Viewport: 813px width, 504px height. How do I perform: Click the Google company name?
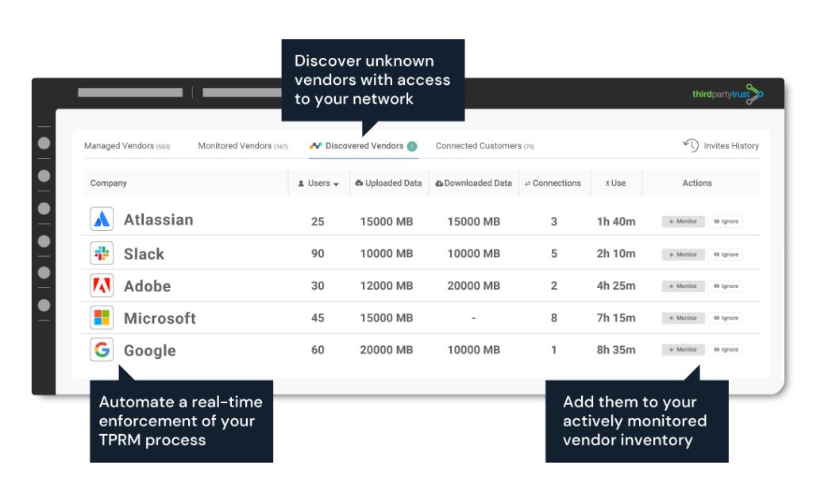[150, 351]
